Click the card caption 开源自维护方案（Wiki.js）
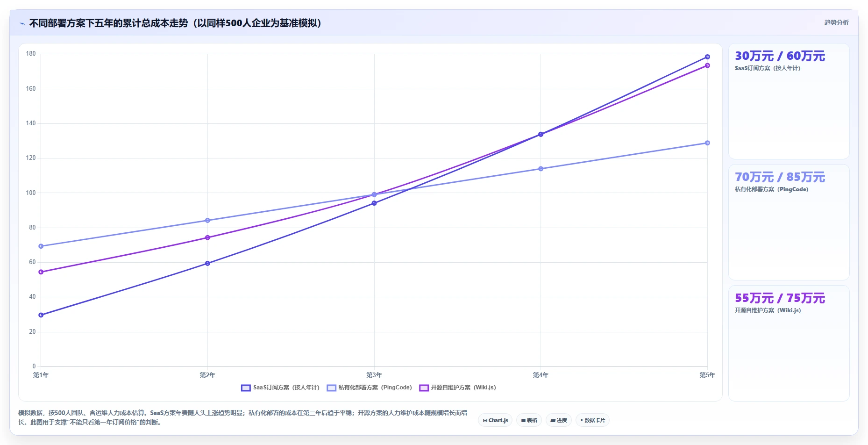 pos(768,310)
